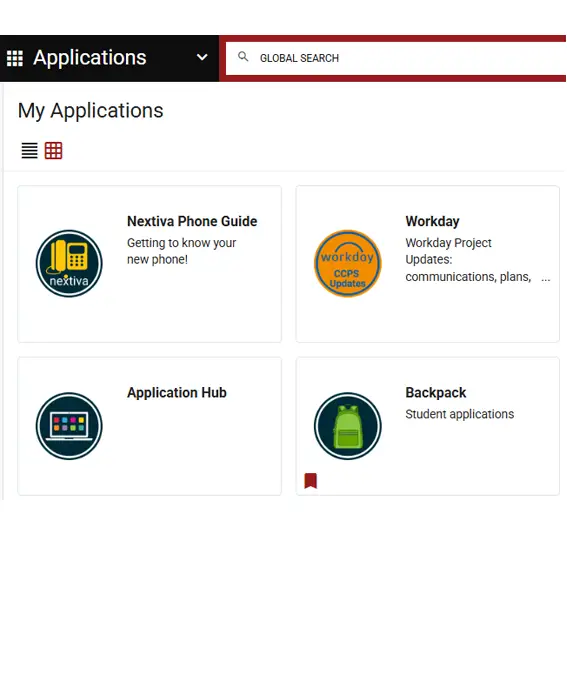Viewport: 567px width, 699px height.
Task: Open the Nextiva Phone Guide title
Action: [192, 221]
